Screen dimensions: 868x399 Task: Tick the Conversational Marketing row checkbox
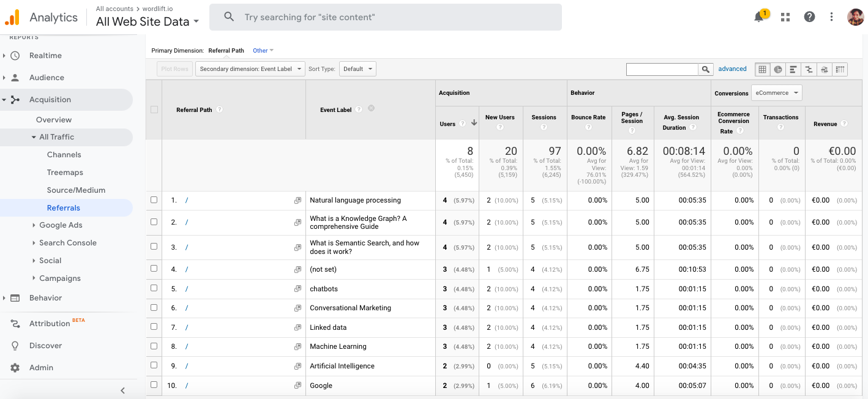click(x=154, y=308)
